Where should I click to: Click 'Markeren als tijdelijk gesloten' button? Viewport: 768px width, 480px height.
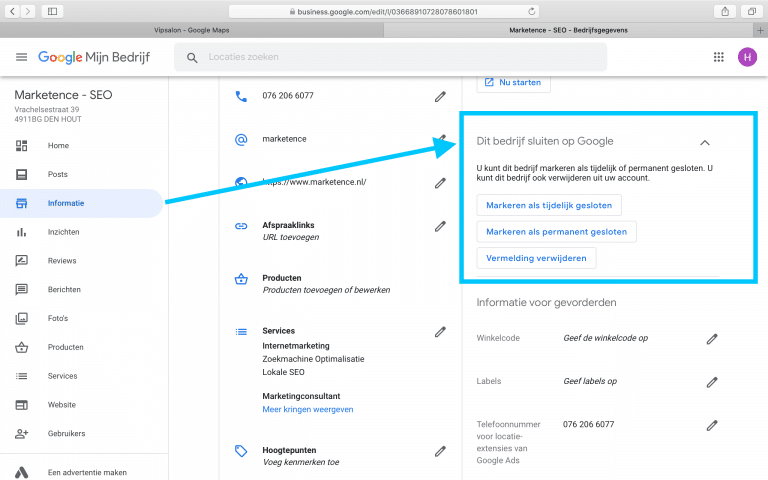(x=549, y=205)
